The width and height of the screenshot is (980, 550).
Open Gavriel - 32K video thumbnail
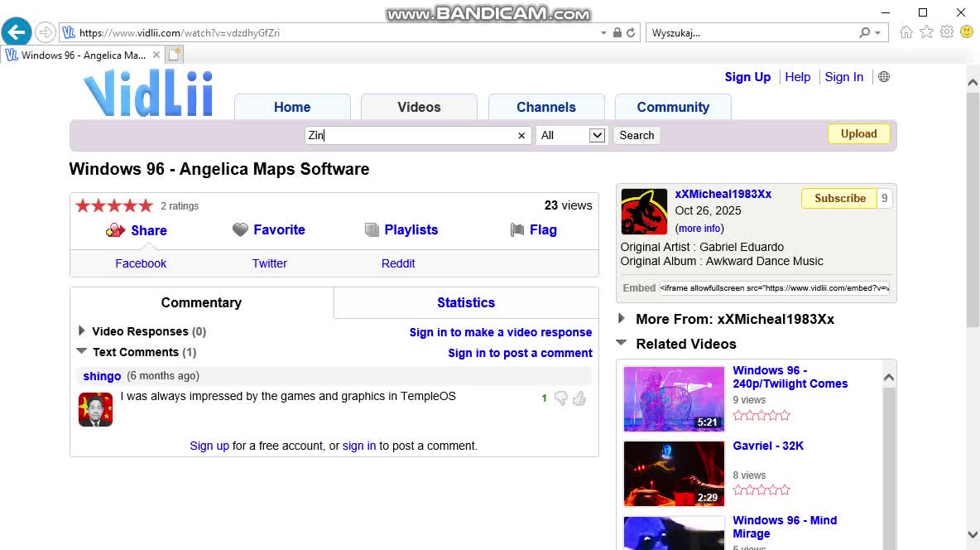click(x=674, y=474)
